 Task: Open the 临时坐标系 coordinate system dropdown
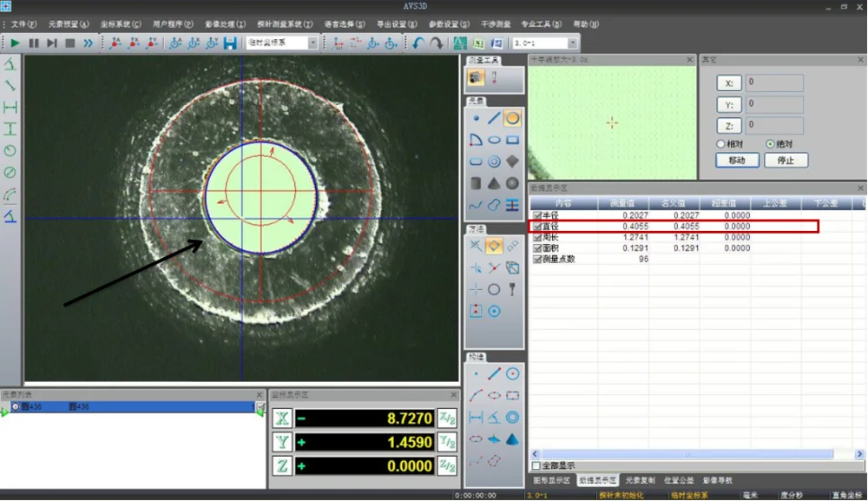(x=312, y=43)
